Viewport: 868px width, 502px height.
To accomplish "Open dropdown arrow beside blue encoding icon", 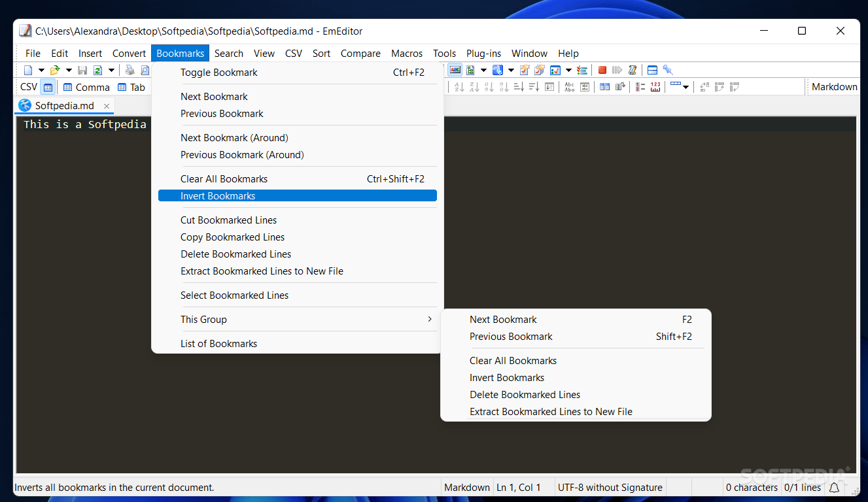I will click(x=511, y=71).
